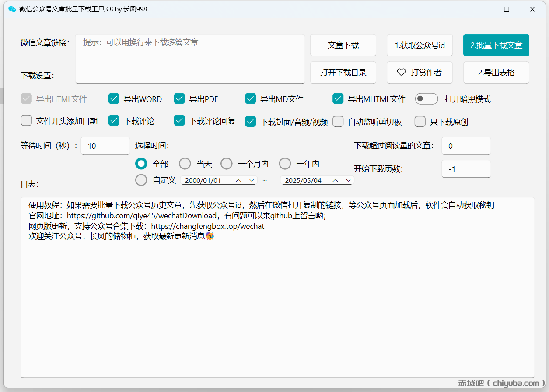Increase start date with up arrow
This screenshot has width=549, height=392.
click(239, 180)
